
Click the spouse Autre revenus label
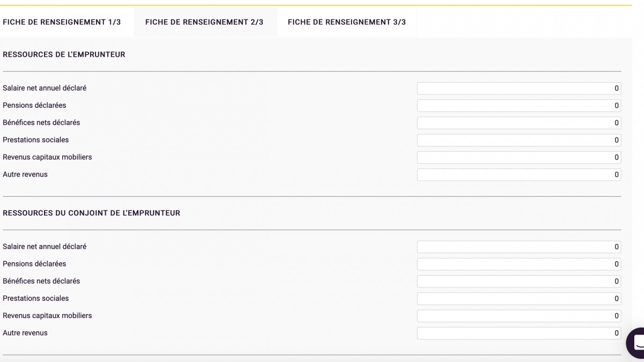tap(25, 333)
